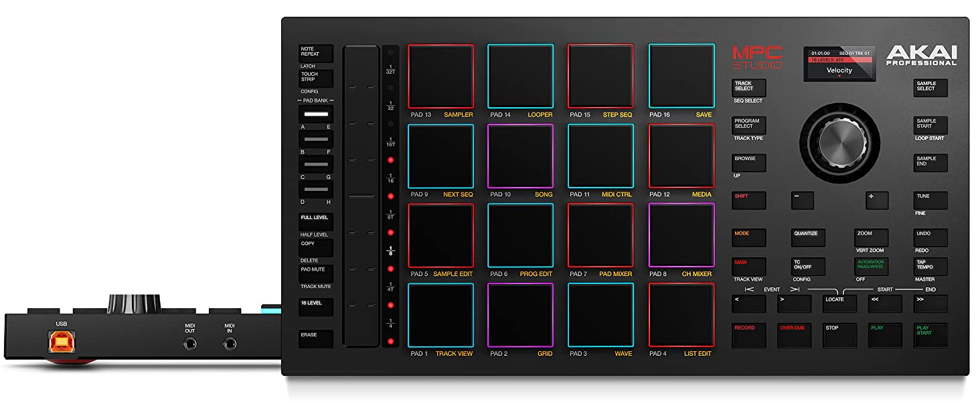Push the SAMPLE START button
Viewport: 980px width, 402px height.
pyautogui.click(x=930, y=125)
